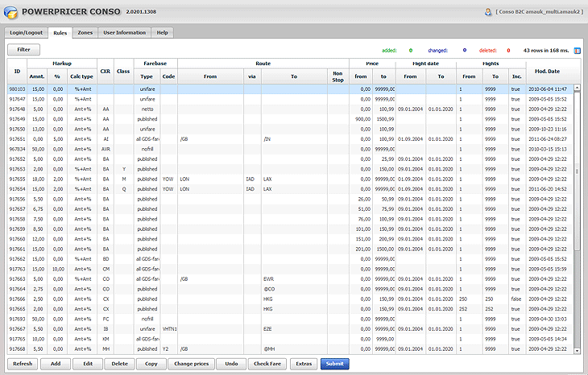The height and width of the screenshot is (375, 588).
Task: Click the Add button
Action: coord(56,364)
